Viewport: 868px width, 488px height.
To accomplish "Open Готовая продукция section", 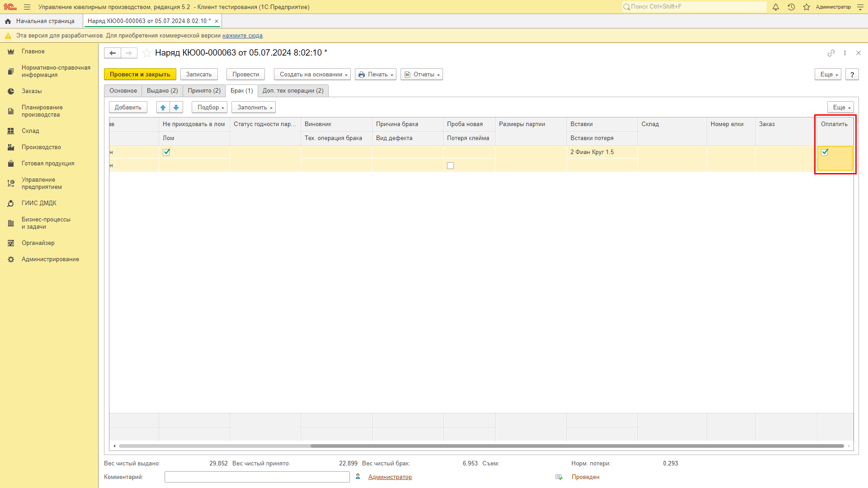I will click(x=49, y=164).
